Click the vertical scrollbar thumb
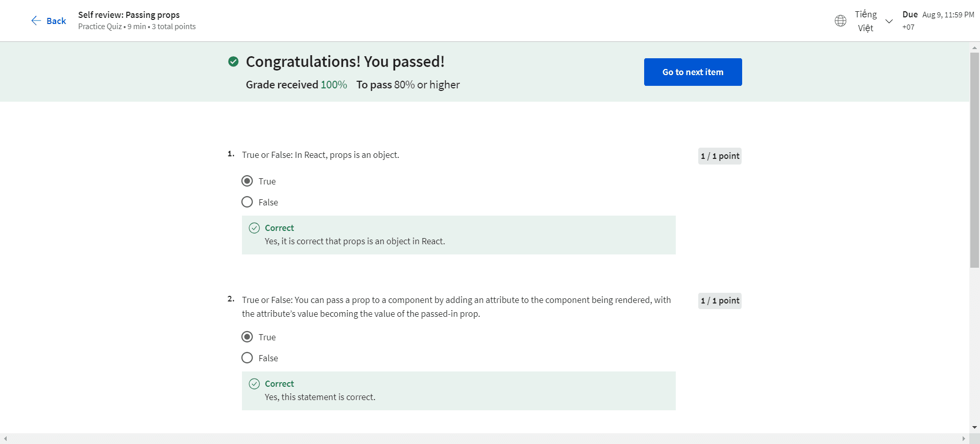Screen dimensions: 980x444 coord(974,158)
